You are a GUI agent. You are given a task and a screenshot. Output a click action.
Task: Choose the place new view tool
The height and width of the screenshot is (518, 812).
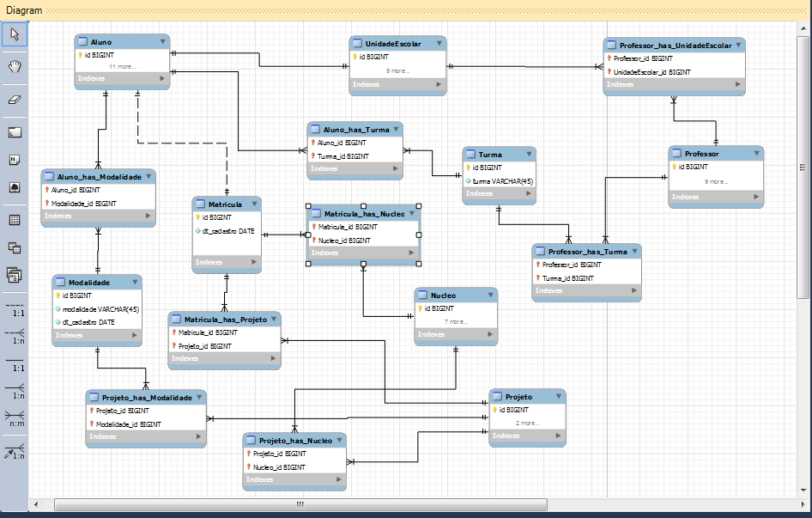tap(15, 247)
